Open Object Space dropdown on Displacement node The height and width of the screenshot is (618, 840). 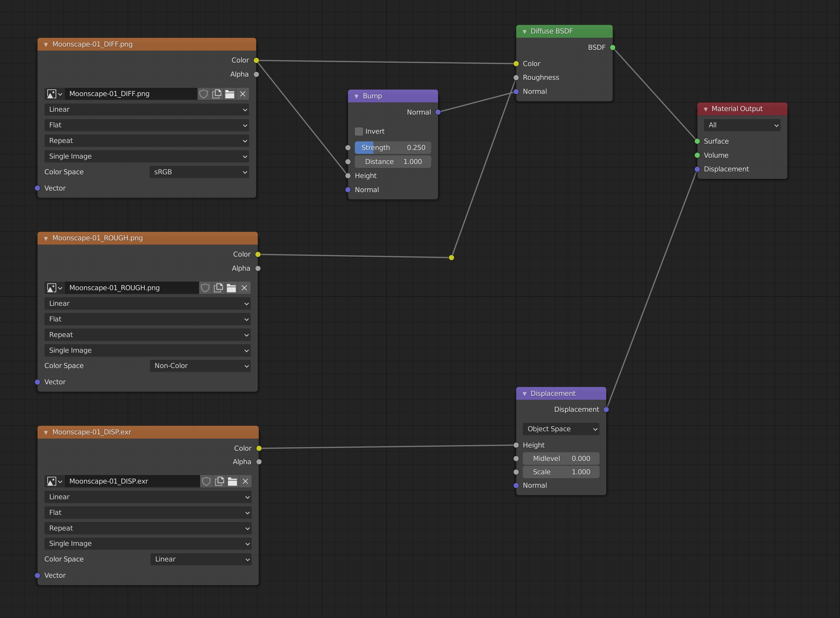[x=561, y=429]
